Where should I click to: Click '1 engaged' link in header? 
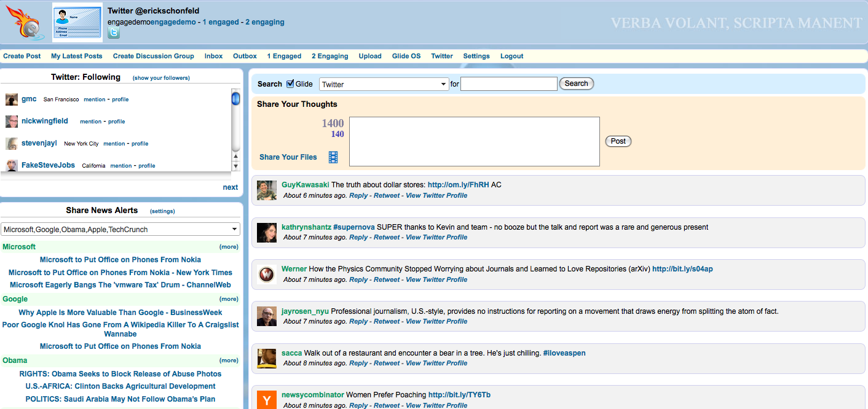pyautogui.click(x=221, y=22)
